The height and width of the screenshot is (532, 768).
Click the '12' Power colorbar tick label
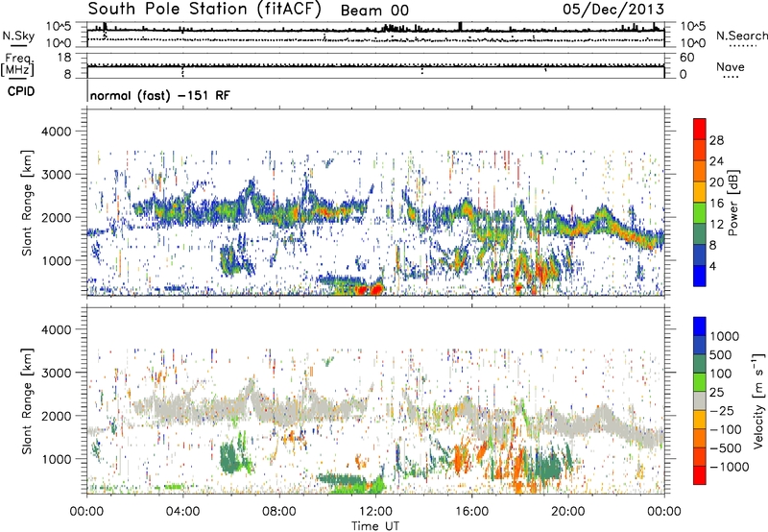click(x=716, y=225)
